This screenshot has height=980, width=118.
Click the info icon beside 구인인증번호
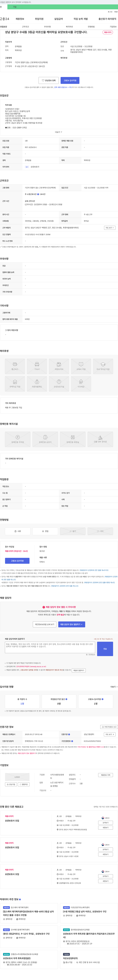72,741
